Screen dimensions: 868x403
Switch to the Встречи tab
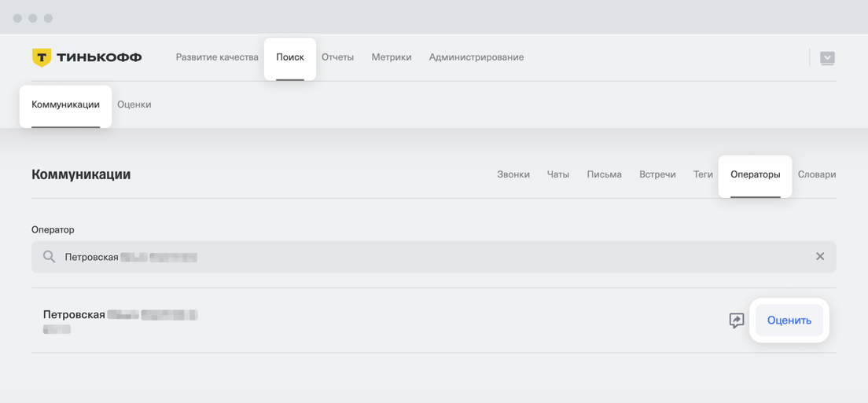click(657, 174)
